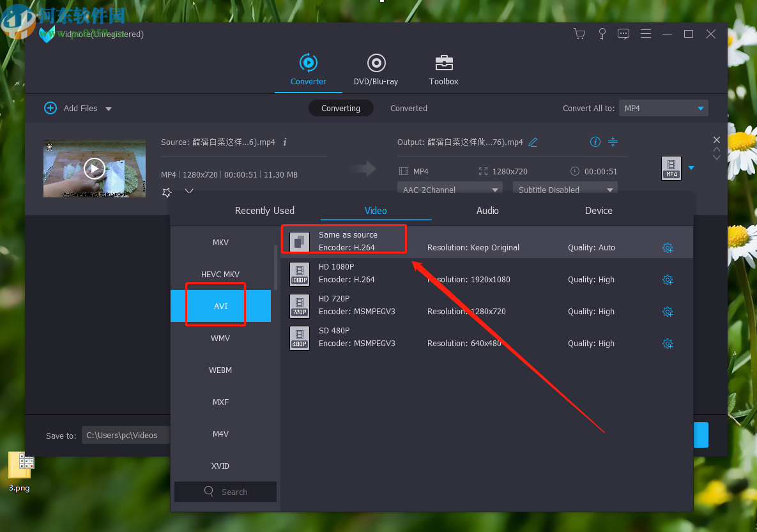Choose M4V in the format list

[220, 434]
